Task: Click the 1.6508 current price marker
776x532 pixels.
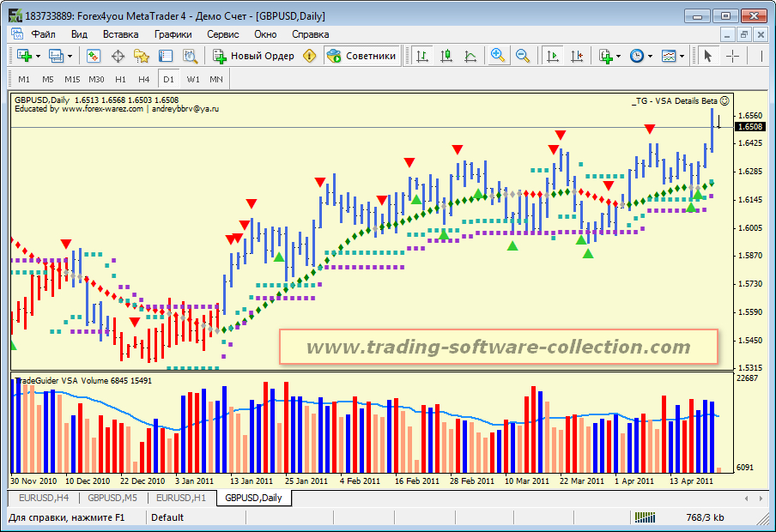Action: (749, 127)
